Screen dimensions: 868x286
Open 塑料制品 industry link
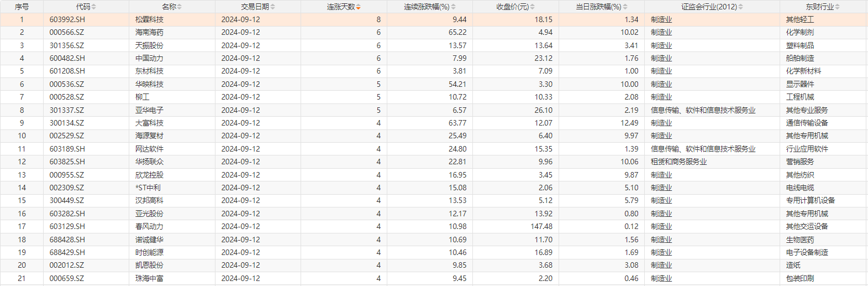pyautogui.click(x=800, y=45)
